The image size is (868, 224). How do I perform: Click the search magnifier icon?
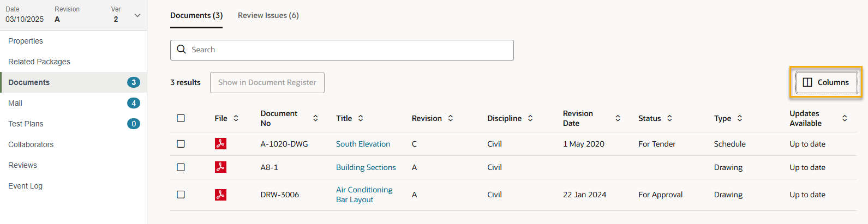(x=182, y=50)
